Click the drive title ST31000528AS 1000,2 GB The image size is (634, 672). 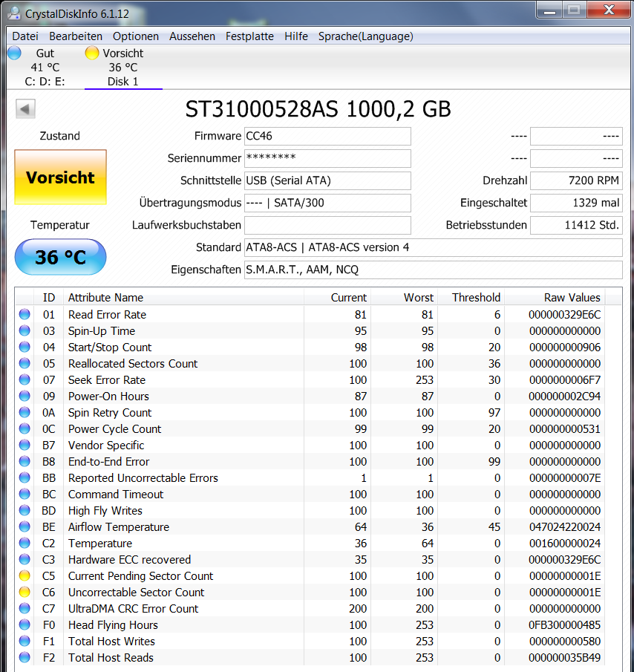318,109
